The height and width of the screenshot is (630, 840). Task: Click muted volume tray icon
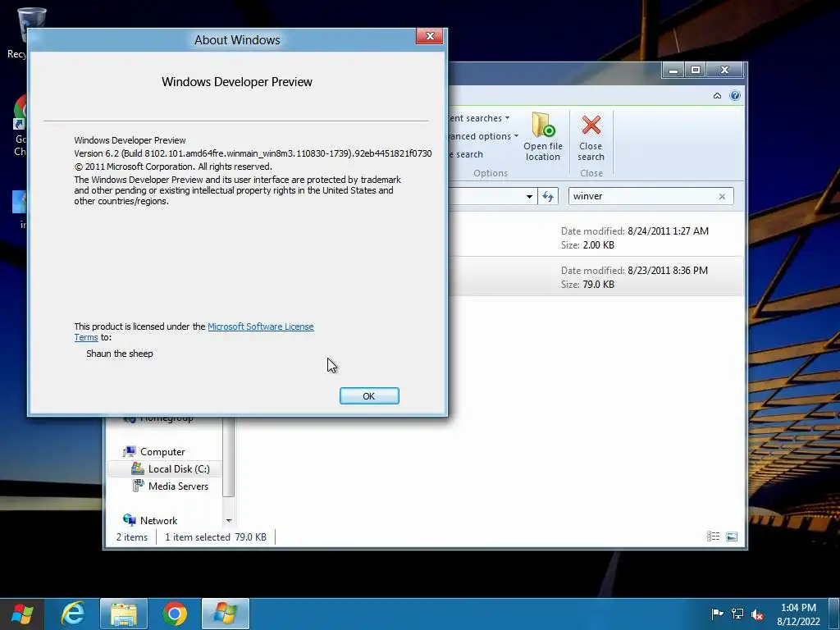[757, 614]
